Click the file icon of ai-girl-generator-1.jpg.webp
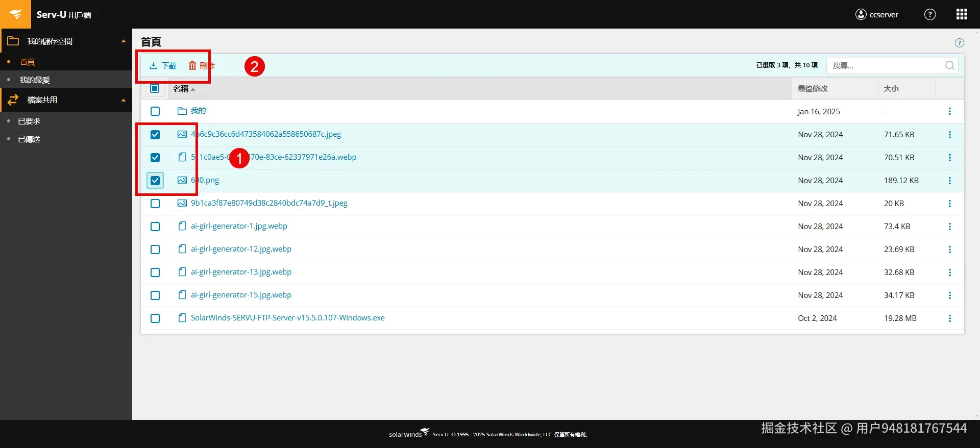 182,226
